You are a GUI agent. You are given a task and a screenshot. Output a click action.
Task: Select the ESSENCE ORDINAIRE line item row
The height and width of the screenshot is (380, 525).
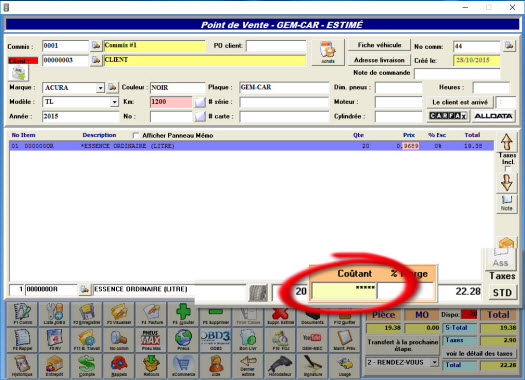pos(251,146)
